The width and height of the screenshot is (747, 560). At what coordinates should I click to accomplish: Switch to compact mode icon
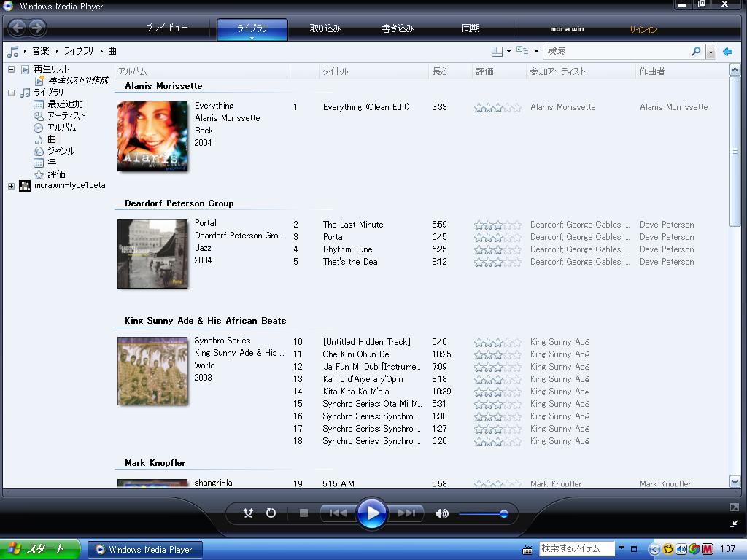point(734,524)
